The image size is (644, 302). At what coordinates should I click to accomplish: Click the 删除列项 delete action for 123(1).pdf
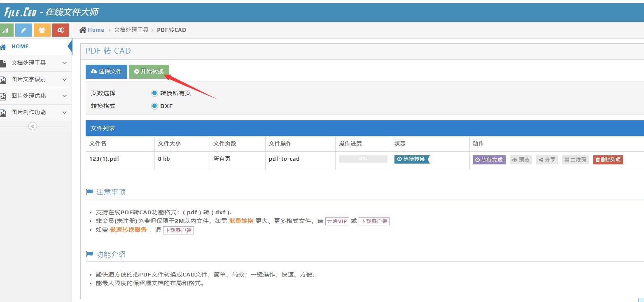point(608,159)
